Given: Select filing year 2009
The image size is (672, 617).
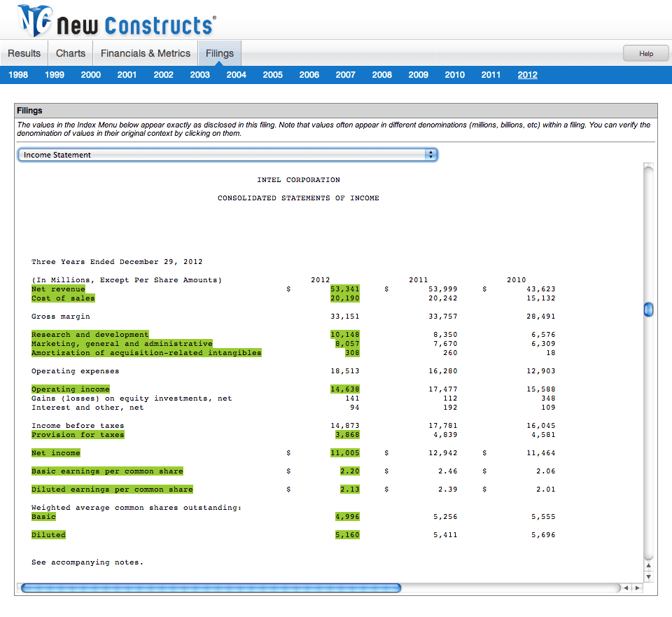Looking at the screenshot, I should tap(419, 75).
